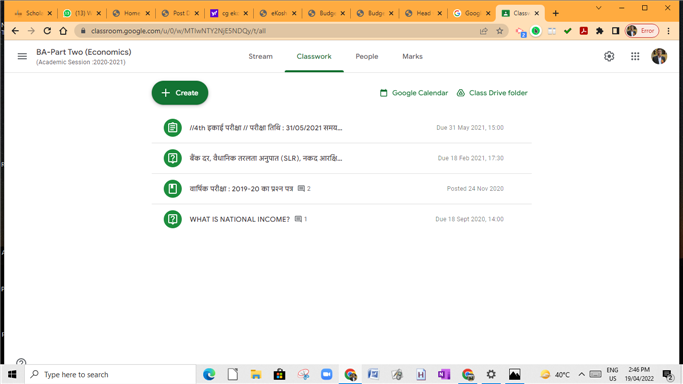Open WHAT IS NATIONAL INCOME? question
This screenshot has height=384, width=683.
342,219
